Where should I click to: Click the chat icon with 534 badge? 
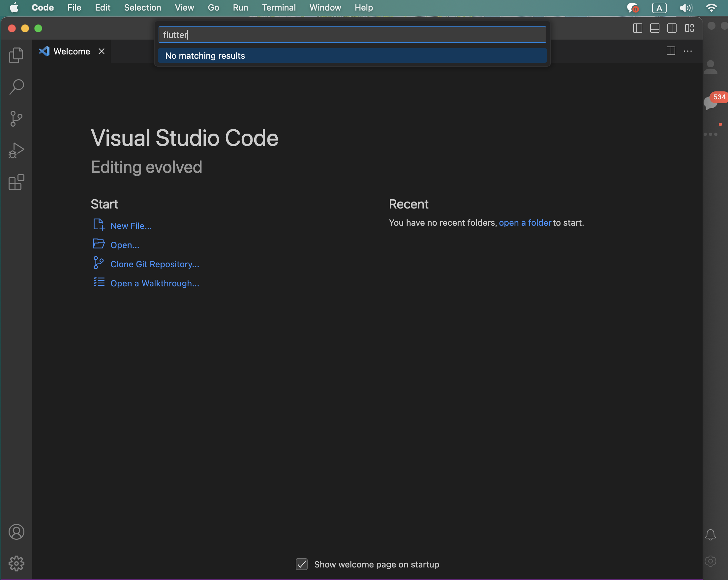(711, 102)
